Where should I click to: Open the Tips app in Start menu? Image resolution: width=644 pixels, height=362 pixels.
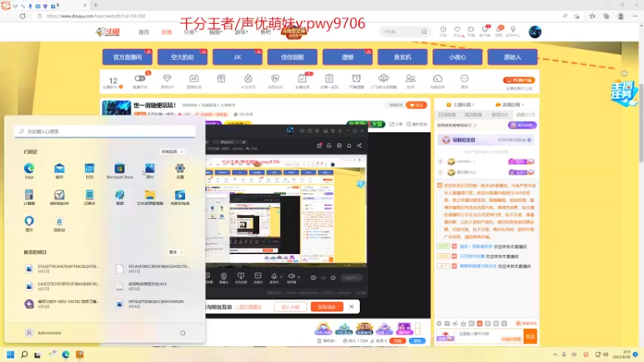pos(29,224)
